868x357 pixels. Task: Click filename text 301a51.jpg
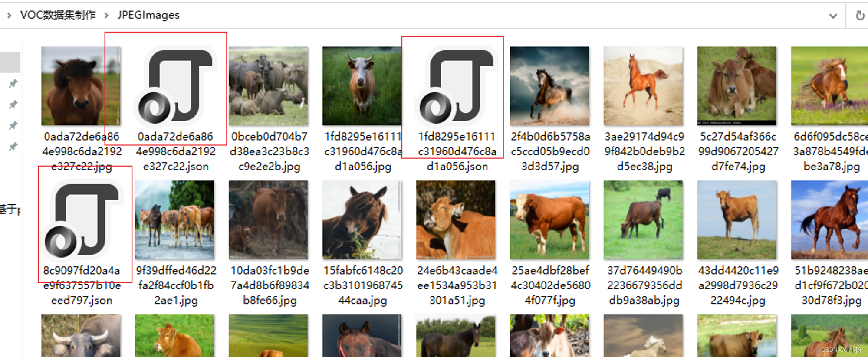coord(457,301)
